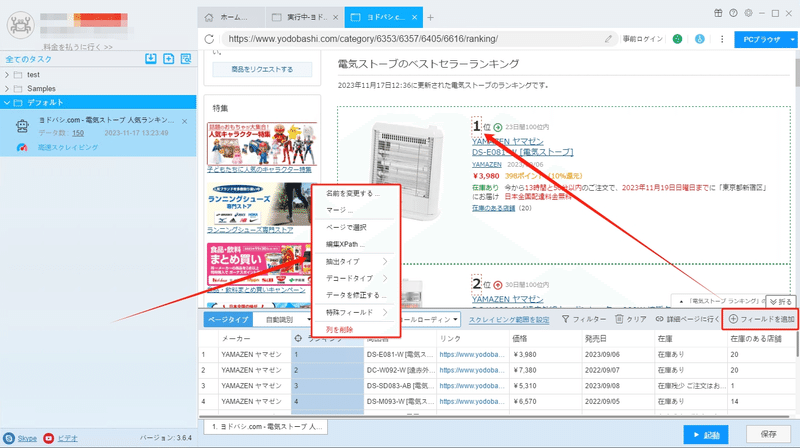The image size is (800, 448).
Task: Click the 保存 save button
Action: [768, 434]
